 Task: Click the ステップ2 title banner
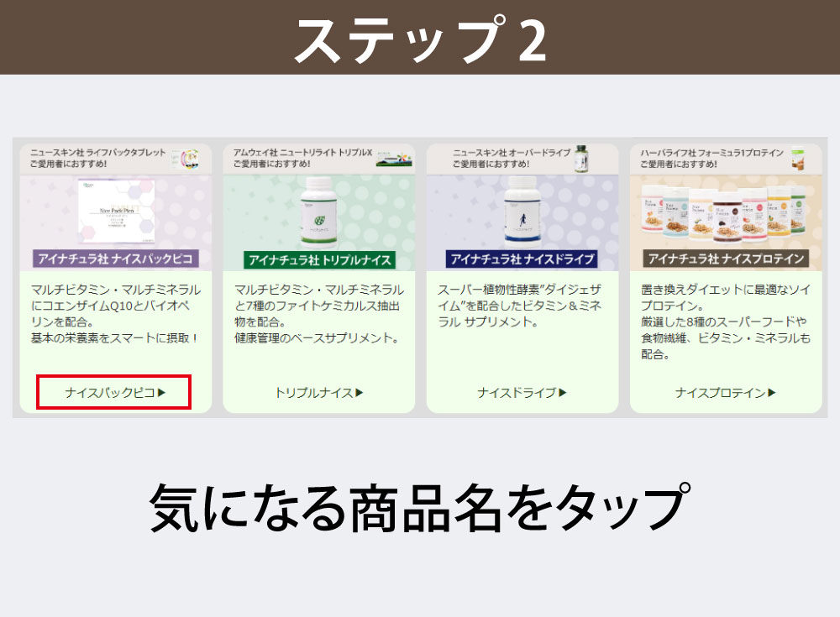coord(420,38)
